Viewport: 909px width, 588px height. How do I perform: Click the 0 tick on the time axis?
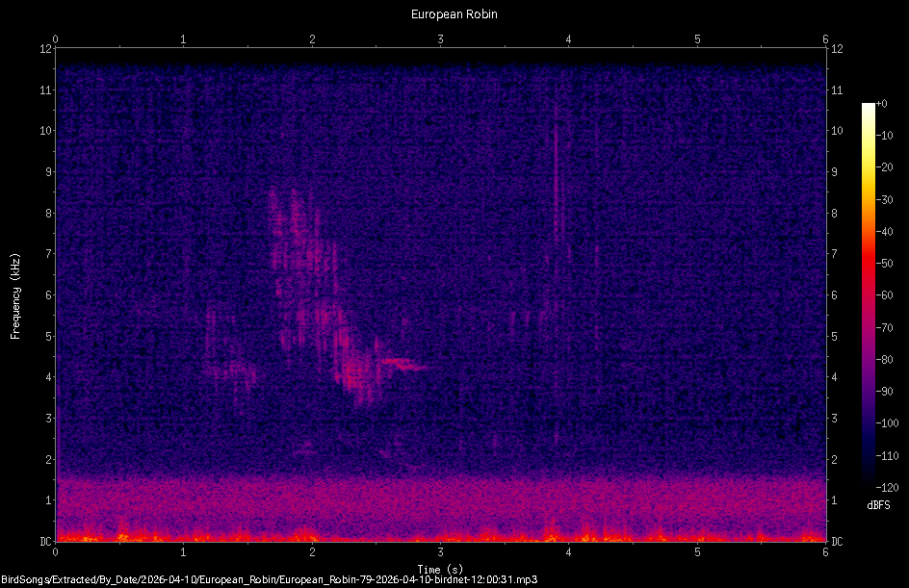click(57, 552)
